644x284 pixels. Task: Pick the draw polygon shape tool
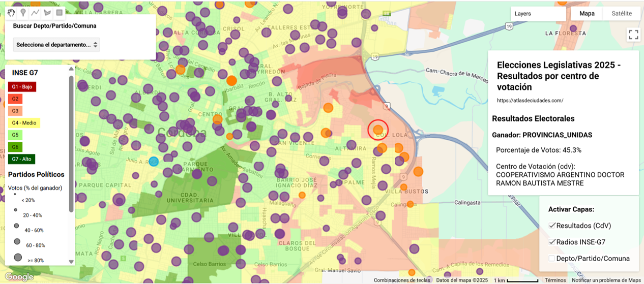click(x=47, y=13)
